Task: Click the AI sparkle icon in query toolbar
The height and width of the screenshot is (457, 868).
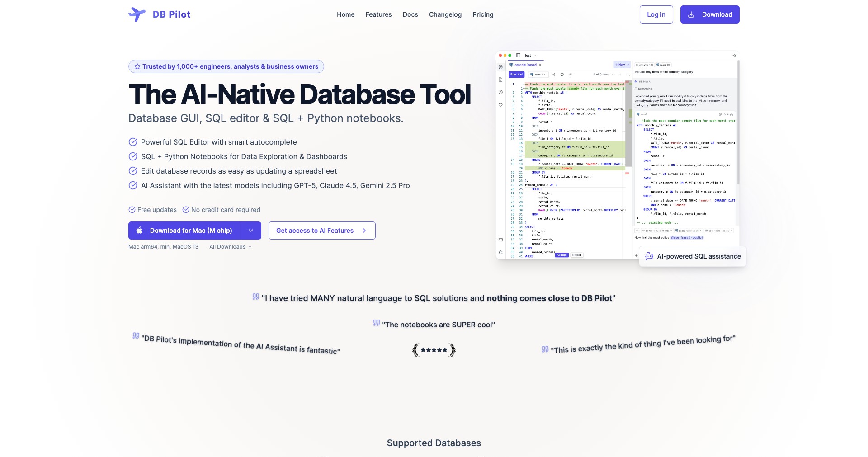Action: click(x=553, y=75)
